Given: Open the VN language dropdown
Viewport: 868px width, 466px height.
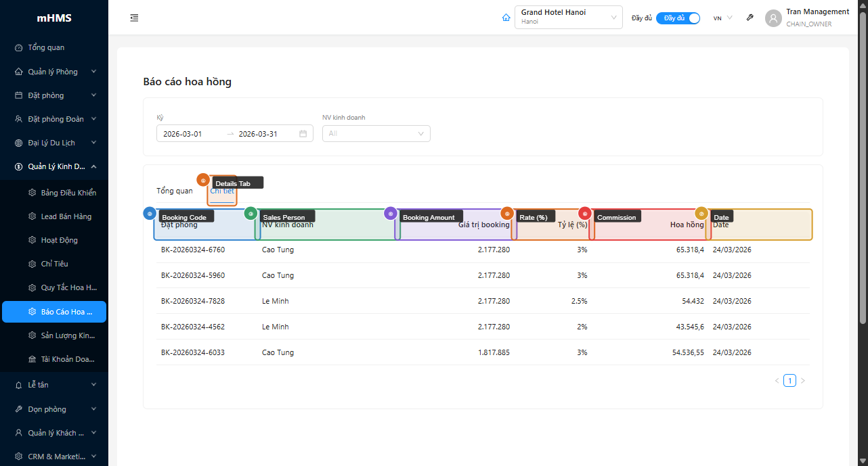Looking at the screenshot, I should tap(722, 18).
